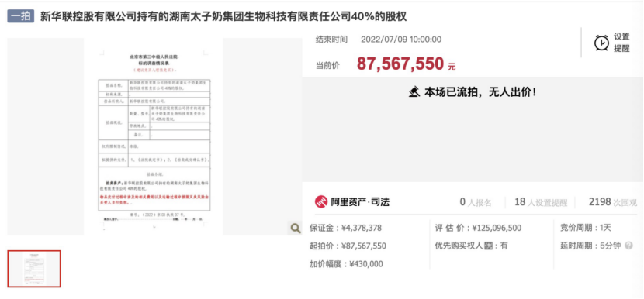Open the large document preview image

click(x=154, y=137)
